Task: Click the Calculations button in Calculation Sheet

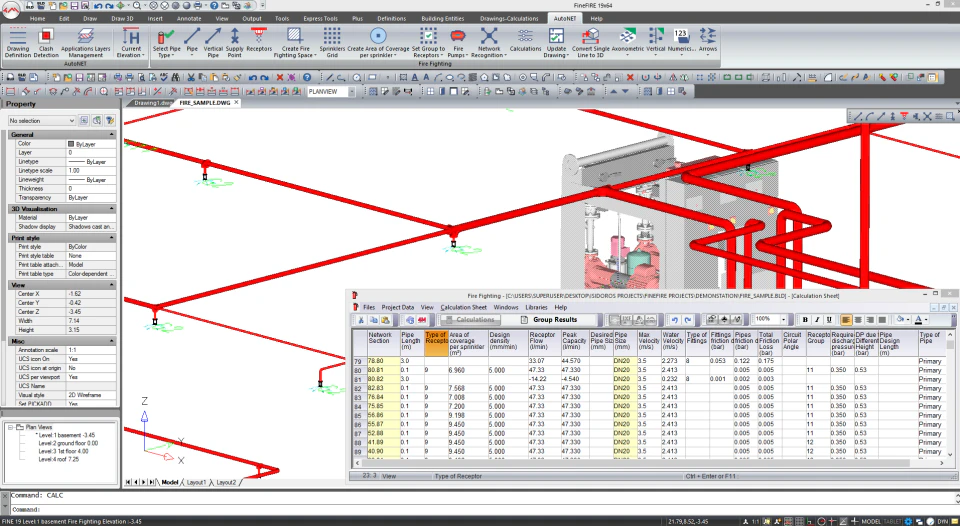Action: click(x=470, y=320)
